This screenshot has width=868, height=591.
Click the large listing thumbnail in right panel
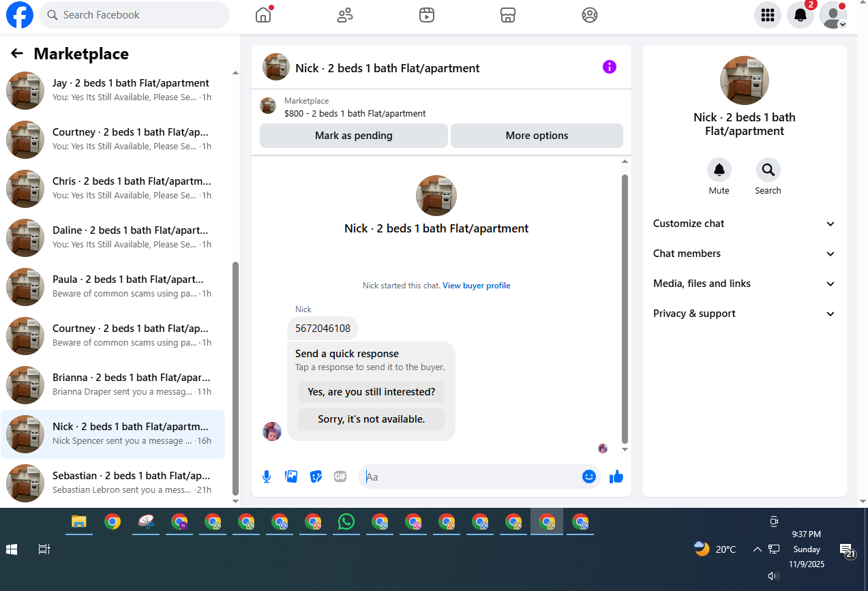coord(745,80)
